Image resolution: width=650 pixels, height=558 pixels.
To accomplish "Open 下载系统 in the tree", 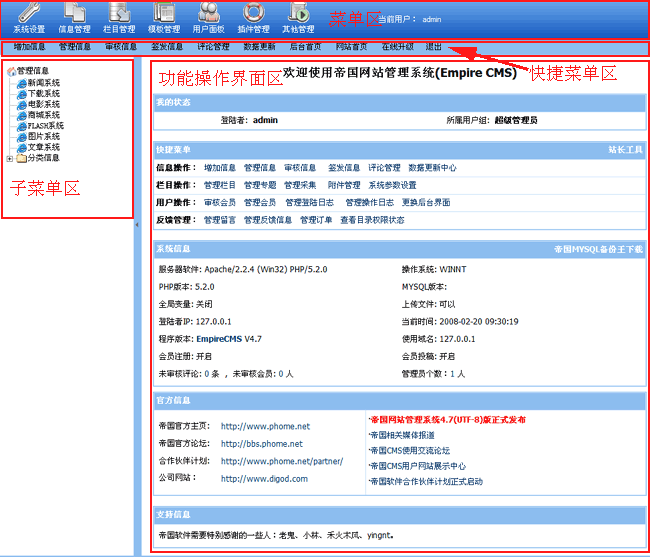I will point(44,94).
